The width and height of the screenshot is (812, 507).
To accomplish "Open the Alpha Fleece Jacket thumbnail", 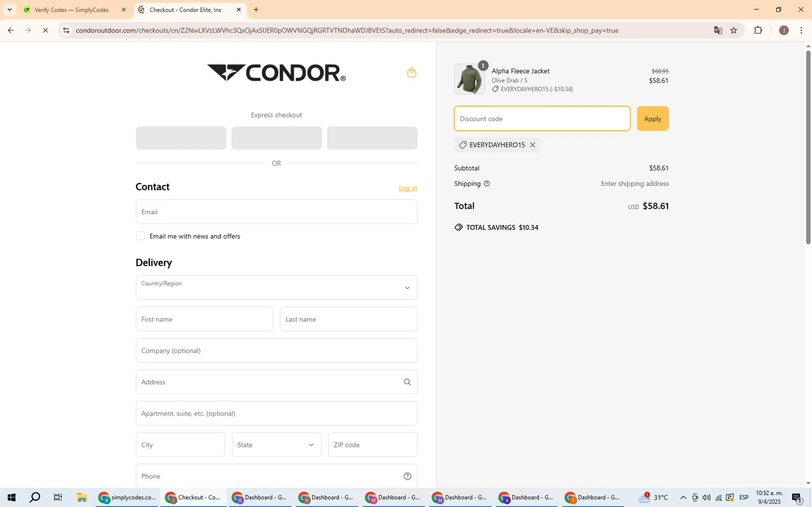I will pyautogui.click(x=469, y=79).
